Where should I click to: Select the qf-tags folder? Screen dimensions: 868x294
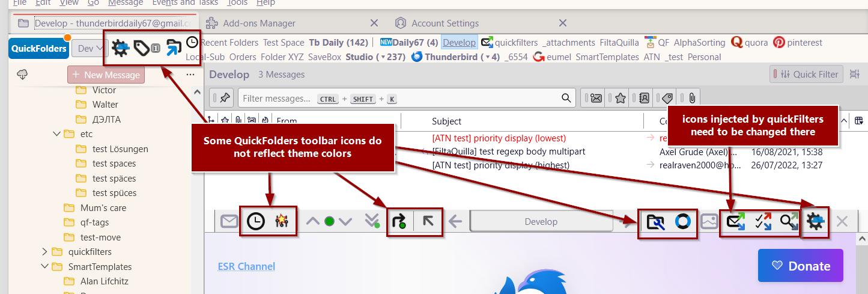pyautogui.click(x=95, y=222)
